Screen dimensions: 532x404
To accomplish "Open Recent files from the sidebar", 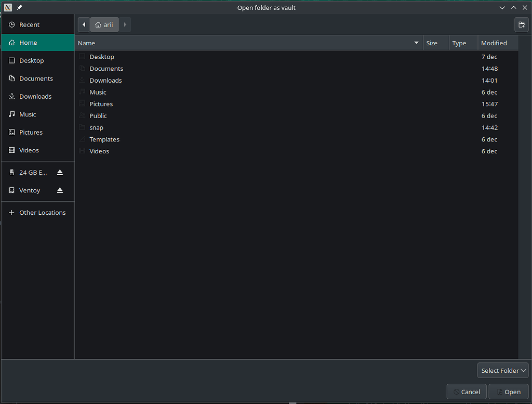I will click(x=30, y=24).
